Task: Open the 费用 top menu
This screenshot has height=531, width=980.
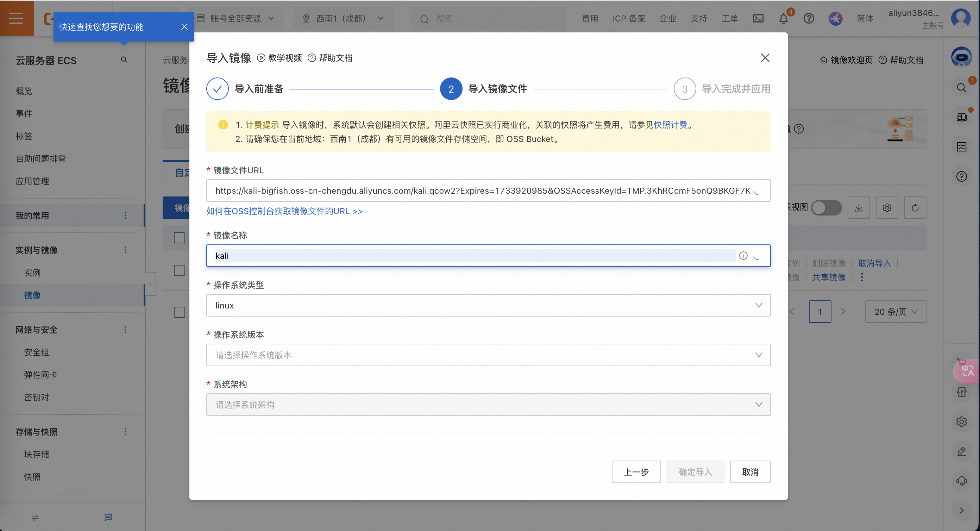Action: (590, 18)
